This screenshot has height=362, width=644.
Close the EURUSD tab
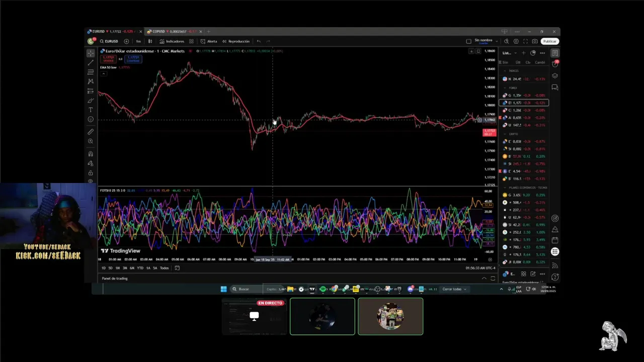pos(141,32)
